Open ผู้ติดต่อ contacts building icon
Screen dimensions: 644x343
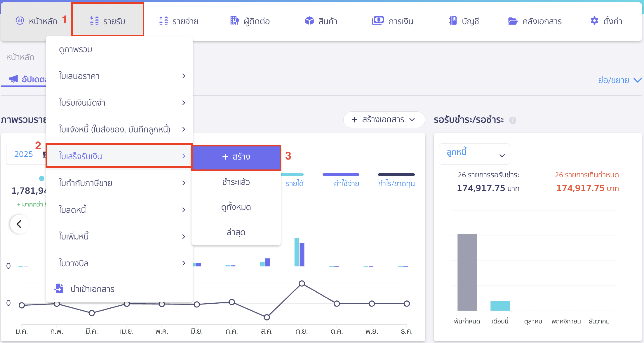pyautogui.click(x=234, y=21)
